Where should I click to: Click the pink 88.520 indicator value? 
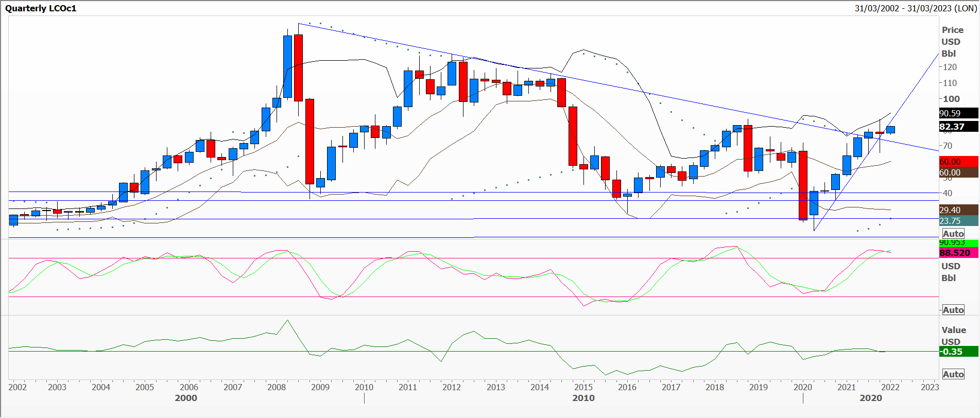tap(958, 253)
